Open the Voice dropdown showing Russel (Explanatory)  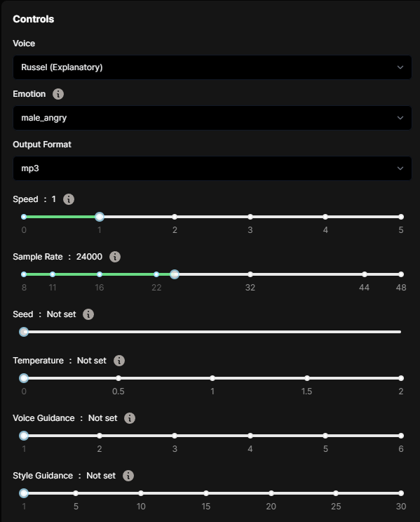212,67
